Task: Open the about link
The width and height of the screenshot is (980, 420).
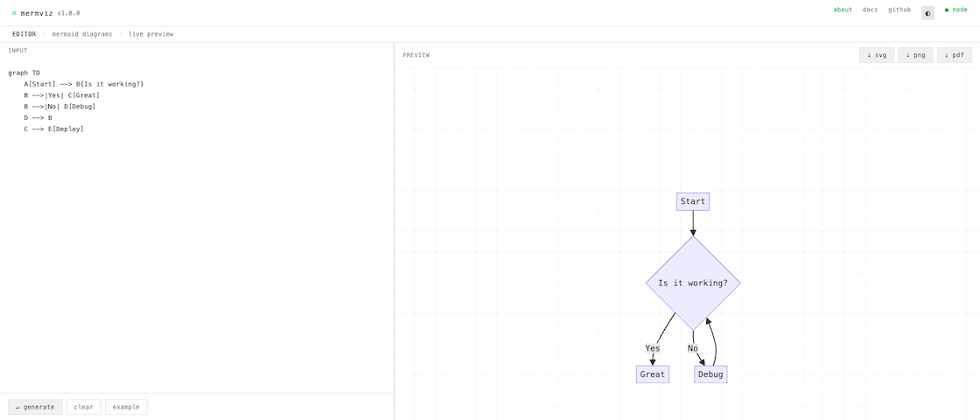Action: [843, 10]
